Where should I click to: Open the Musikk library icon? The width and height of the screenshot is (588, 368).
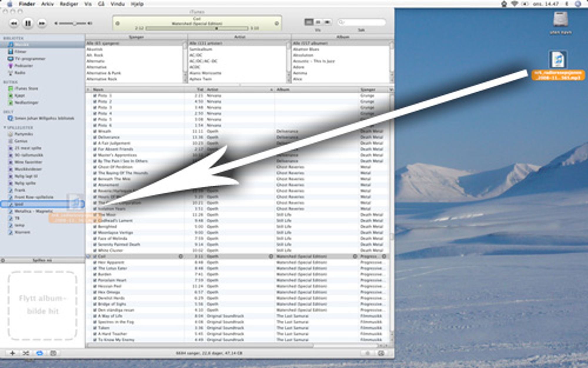pos(11,44)
